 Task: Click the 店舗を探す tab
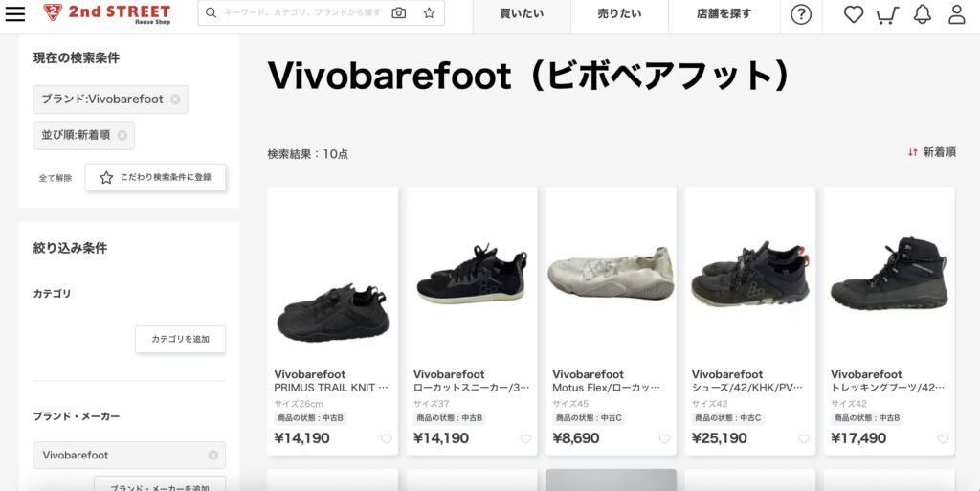[724, 13]
